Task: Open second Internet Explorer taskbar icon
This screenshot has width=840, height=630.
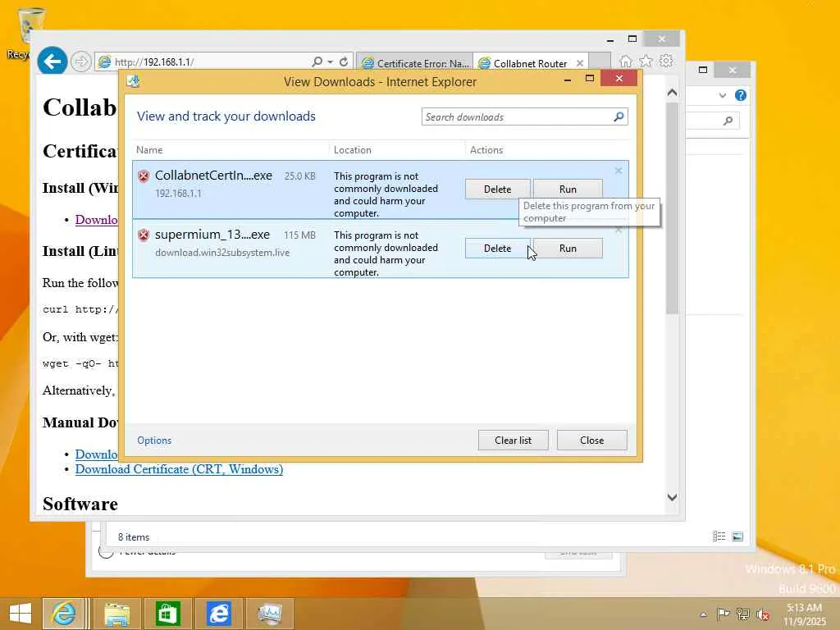Action: point(218,614)
